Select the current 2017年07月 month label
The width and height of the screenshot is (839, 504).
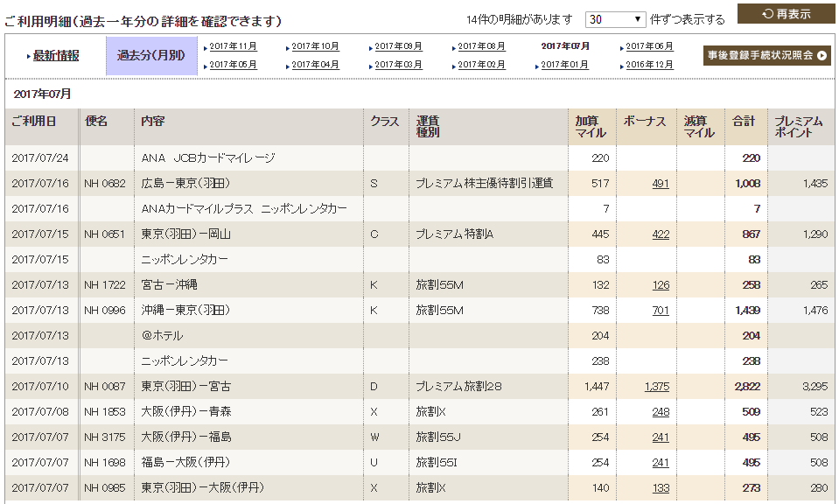565,46
